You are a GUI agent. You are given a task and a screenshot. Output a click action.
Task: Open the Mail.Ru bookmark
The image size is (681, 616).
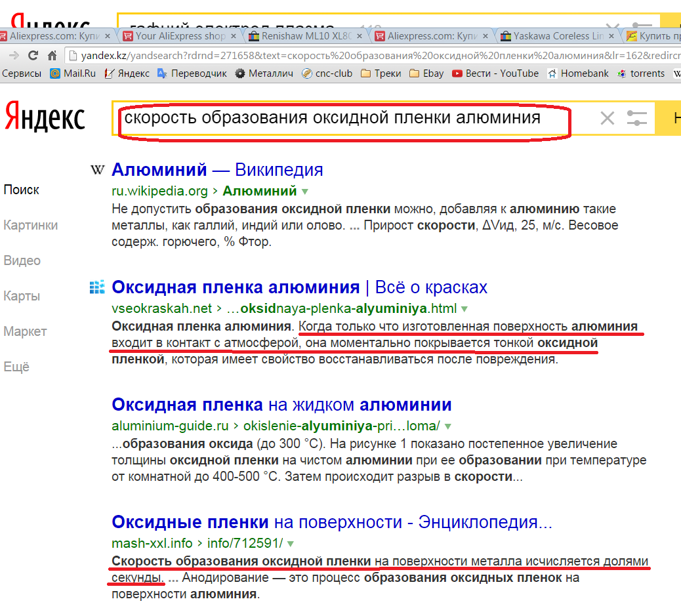pyautogui.click(x=73, y=73)
